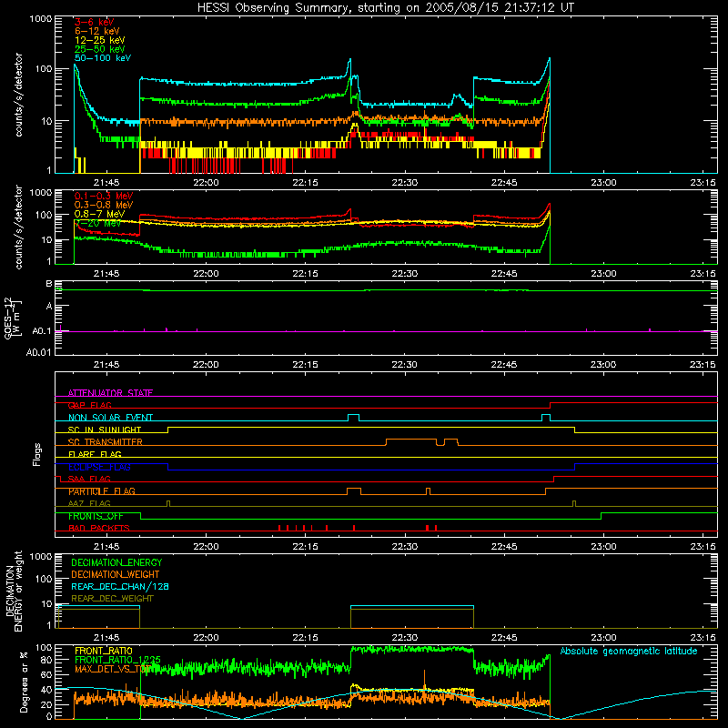
Task: Select the NON_SOLAR_EVENT flag label
Action: tap(110, 418)
